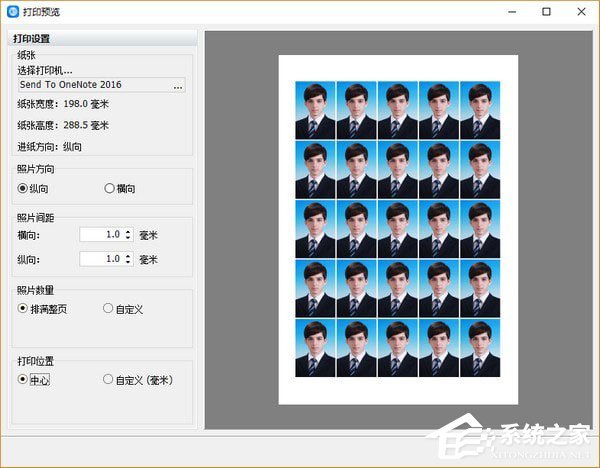The image size is (600, 468).
Task: Click the 打印预览 app icon in title bar
Action: click(13, 12)
